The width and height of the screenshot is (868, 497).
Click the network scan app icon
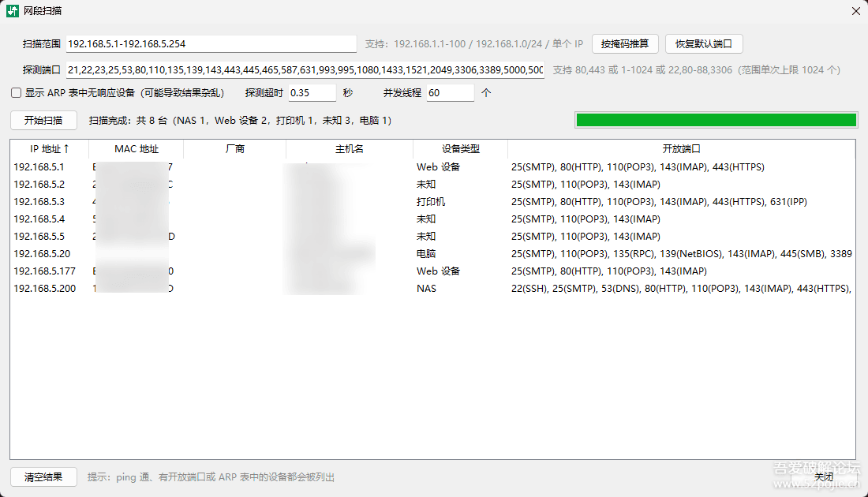[x=12, y=11]
